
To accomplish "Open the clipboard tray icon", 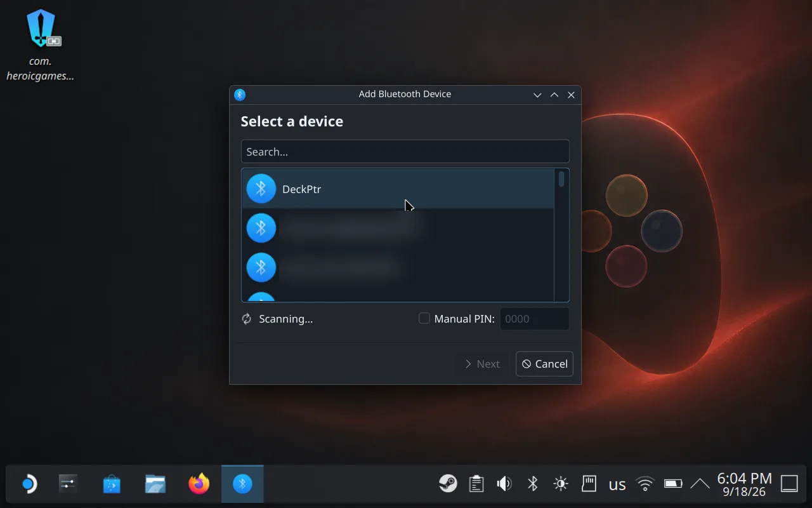I will 476,484.
